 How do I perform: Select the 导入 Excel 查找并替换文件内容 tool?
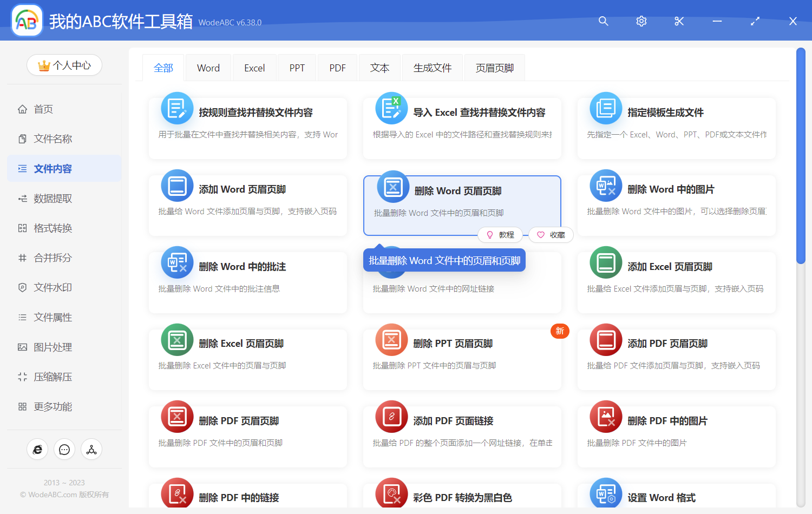[462, 113]
